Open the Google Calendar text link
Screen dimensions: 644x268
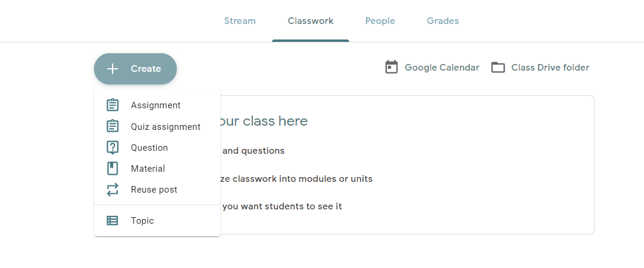click(x=442, y=68)
